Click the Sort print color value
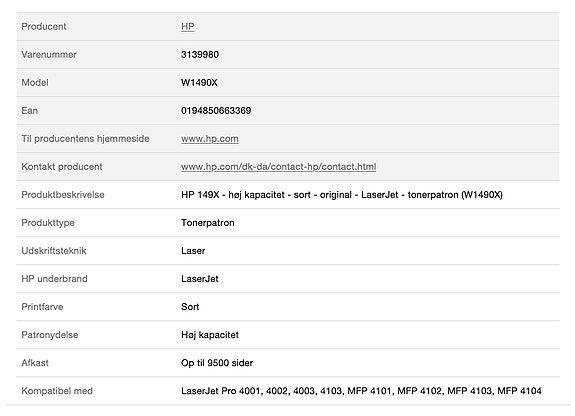This screenshot has width=575, height=416. pyautogui.click(x=190, y=307)
